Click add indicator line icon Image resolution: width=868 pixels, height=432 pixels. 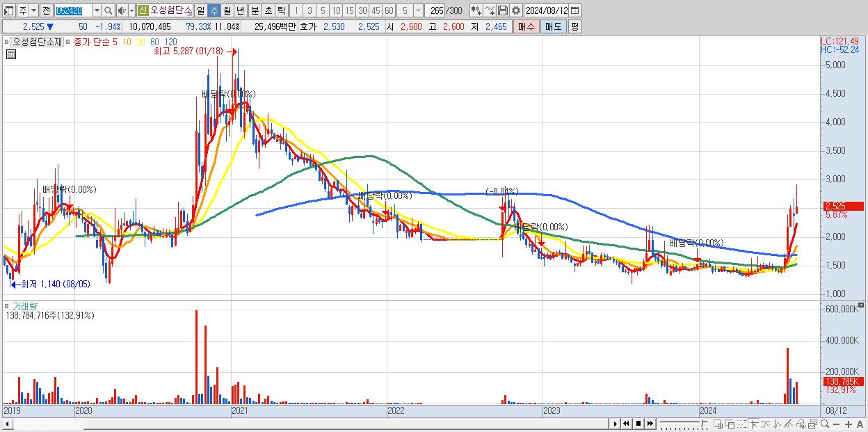(490, 10)
